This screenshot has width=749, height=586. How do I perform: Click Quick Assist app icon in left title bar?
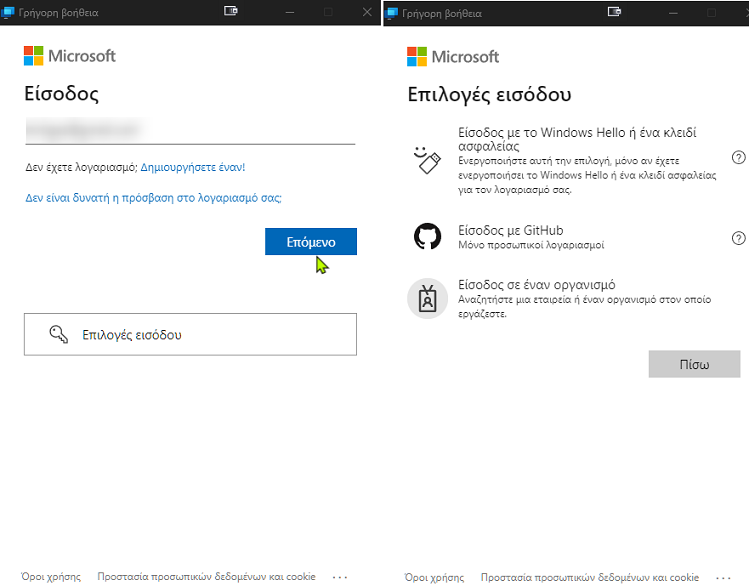[8, 12]
